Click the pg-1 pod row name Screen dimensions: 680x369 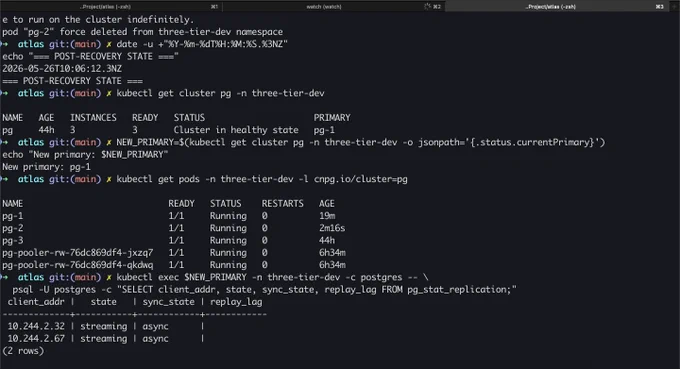tap(13, 216)
